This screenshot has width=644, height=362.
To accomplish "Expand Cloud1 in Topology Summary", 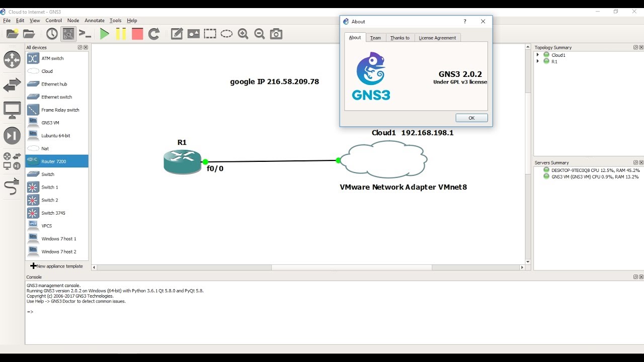I will point(538,55).
